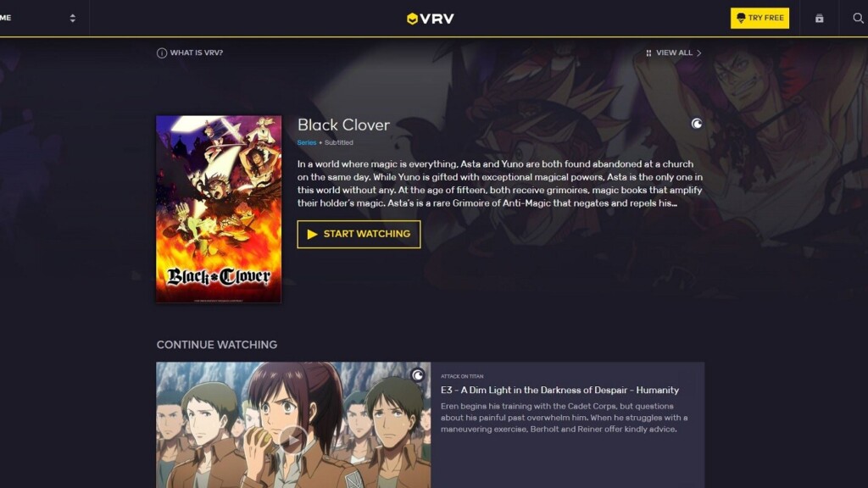
Task: Click the Attack on Titan series label
Action: pyautogui.click(x=462, y=376)
